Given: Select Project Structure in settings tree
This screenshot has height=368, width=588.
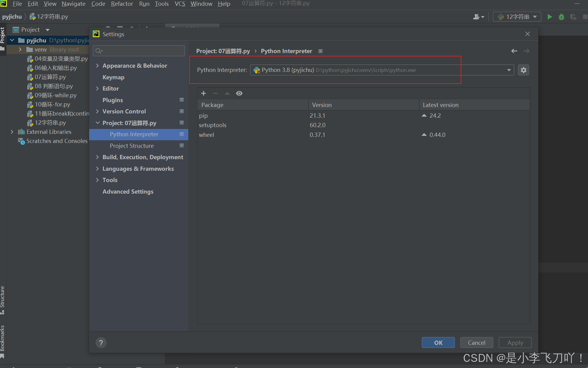Looking at the screenshot, I should tap(132, 146).
